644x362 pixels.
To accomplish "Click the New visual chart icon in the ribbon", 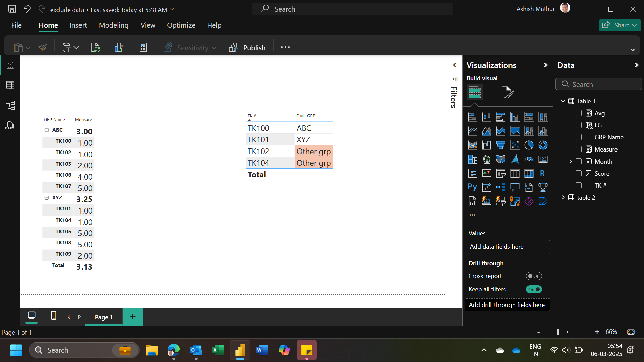I will coord(119,48).
